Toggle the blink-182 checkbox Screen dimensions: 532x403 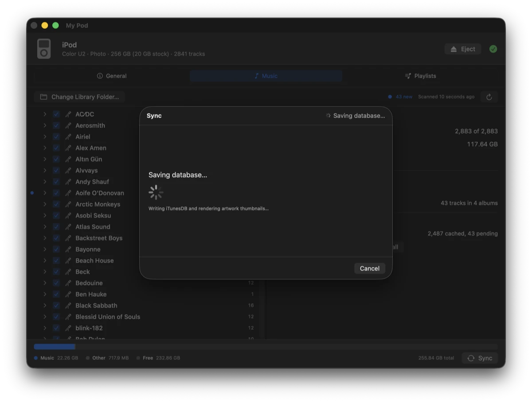point(56,328)
